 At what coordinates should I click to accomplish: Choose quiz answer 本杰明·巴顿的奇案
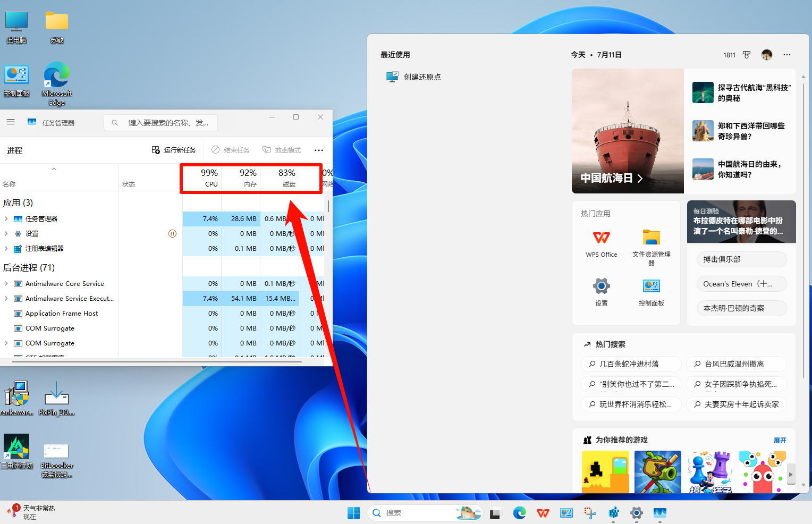[x=741, y=308]
